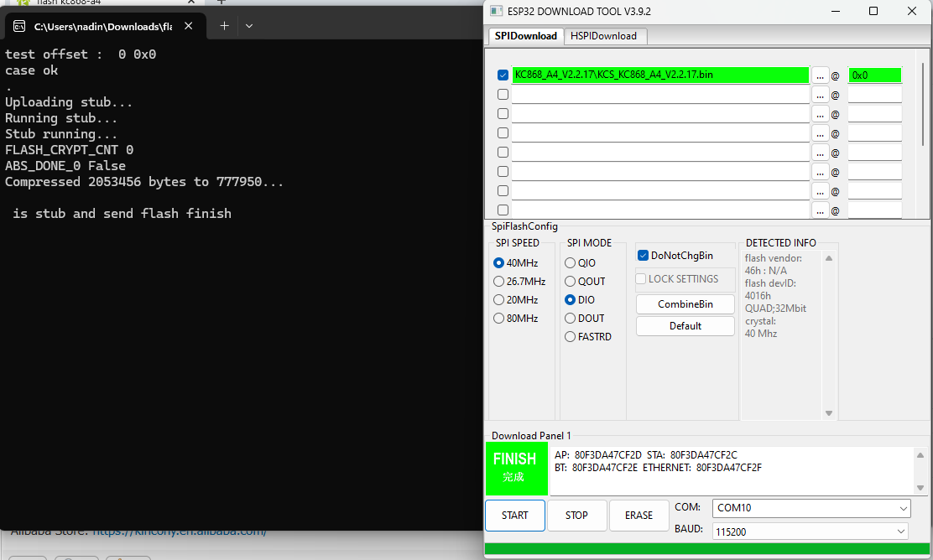Click the second row's ... browse button
Image resolution: width=933 pixels, height=560 pixels.
click(820, 95)
